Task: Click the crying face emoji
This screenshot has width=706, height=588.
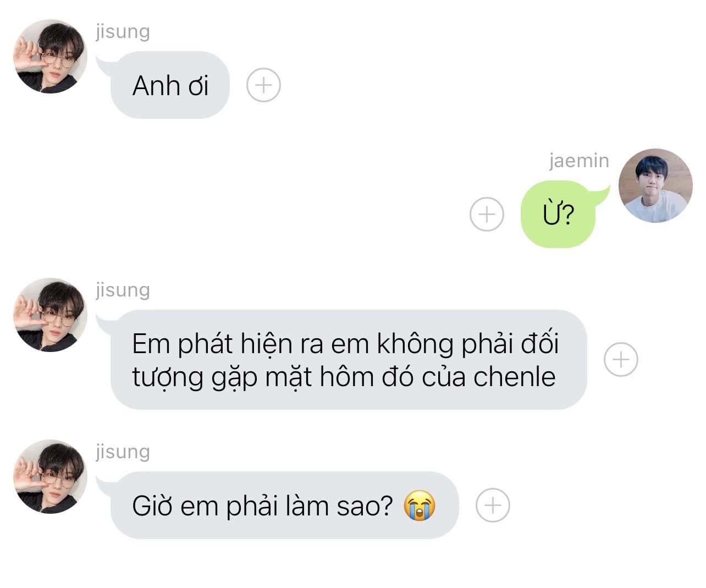Action: tap(420, 505)
